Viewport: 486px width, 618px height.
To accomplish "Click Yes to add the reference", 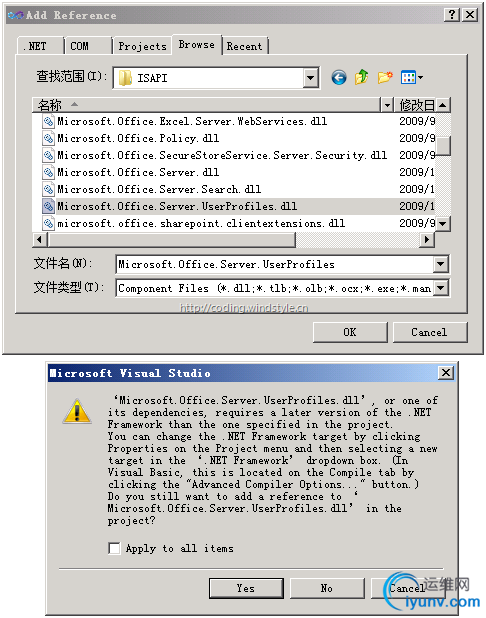I will [246, 588].
